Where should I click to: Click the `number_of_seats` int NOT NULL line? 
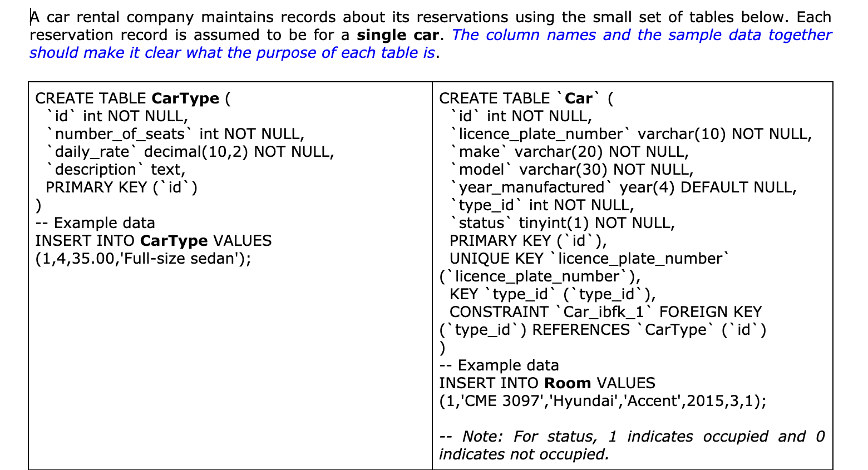point(176,134)
